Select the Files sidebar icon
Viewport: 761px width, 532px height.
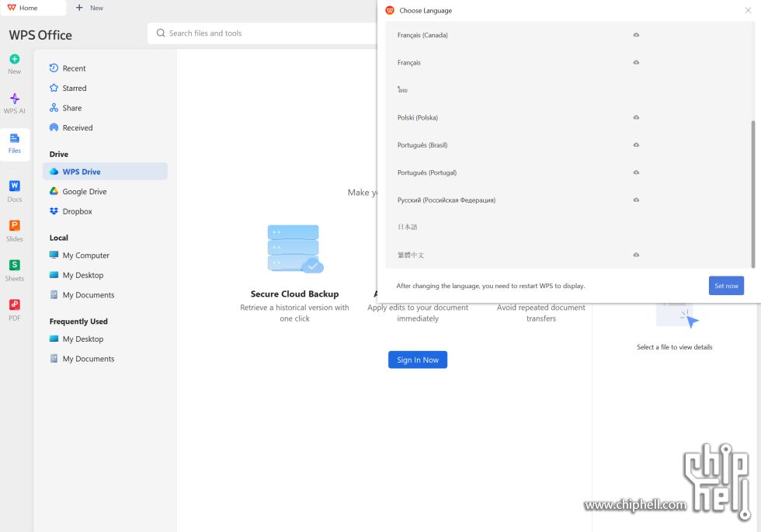15,144
